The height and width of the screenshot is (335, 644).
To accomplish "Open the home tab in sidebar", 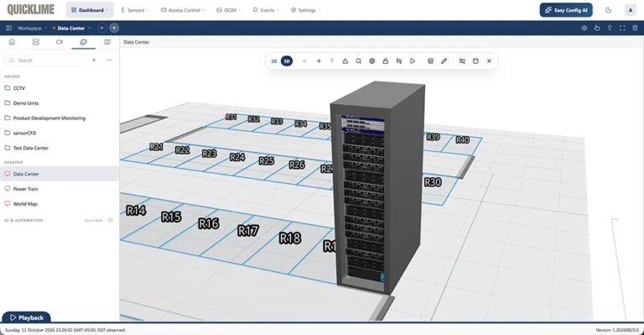I will tap(12, 42).
